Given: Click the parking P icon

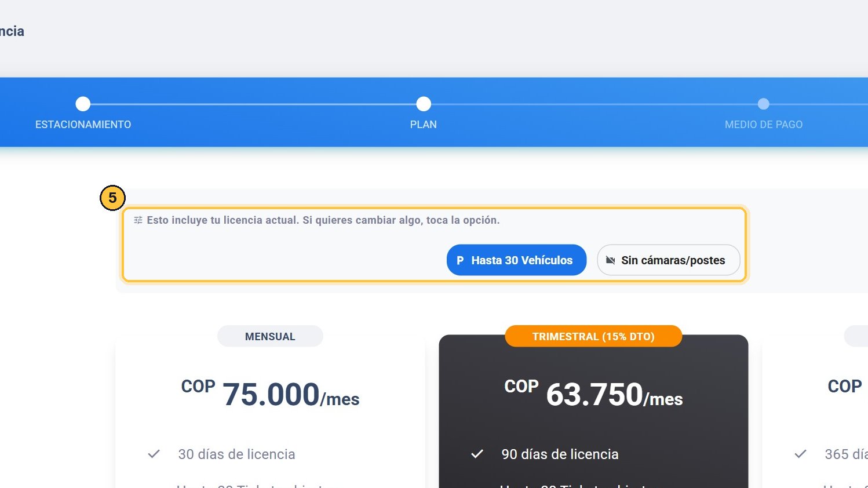Looking at the screenshot, I should coord(460,261).
